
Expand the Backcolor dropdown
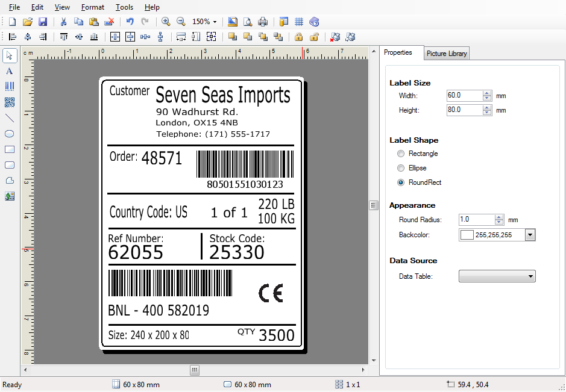point(530,235)
